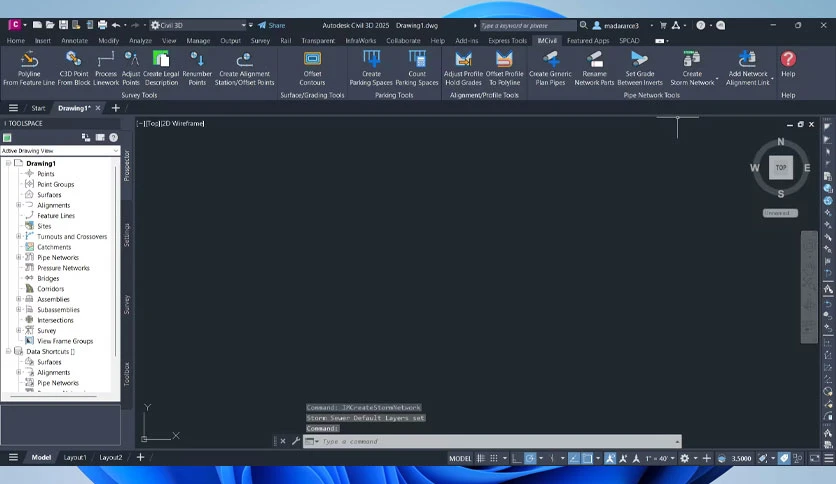
Task: Switch to the Home ribbon tab
Action: [15, 41]
